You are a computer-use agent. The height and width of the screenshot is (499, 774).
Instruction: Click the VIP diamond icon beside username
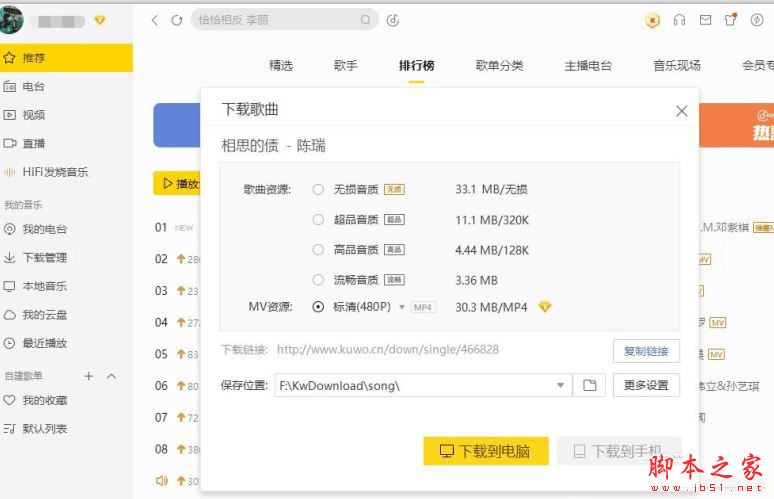100,20
